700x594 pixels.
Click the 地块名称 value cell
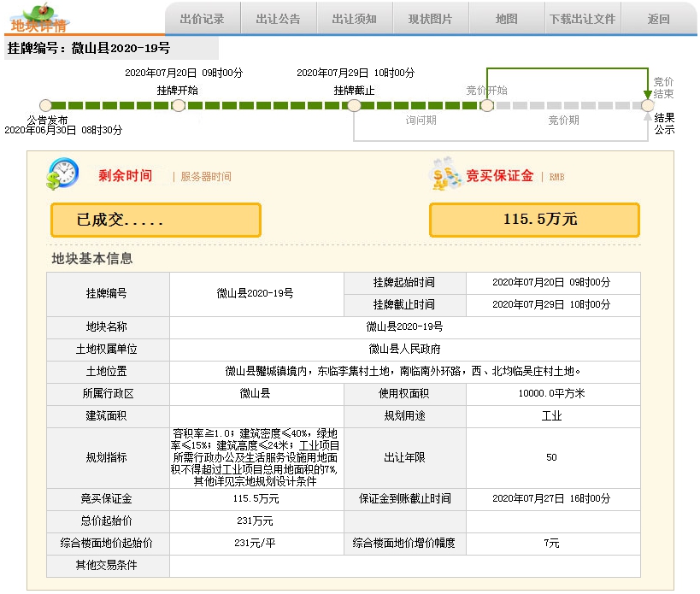405,326
